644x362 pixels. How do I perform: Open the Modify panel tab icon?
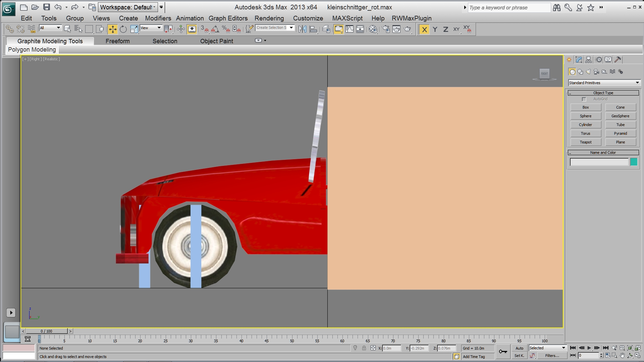point(579,60)
